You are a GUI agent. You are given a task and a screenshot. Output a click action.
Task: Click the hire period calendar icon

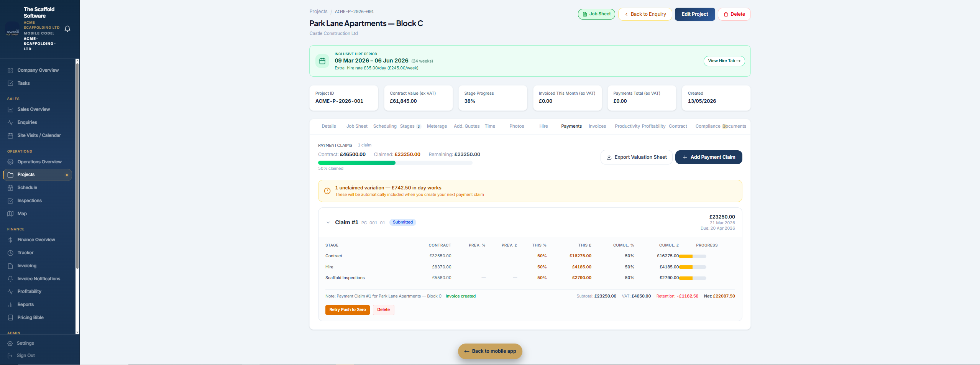(x=322, y=61)
